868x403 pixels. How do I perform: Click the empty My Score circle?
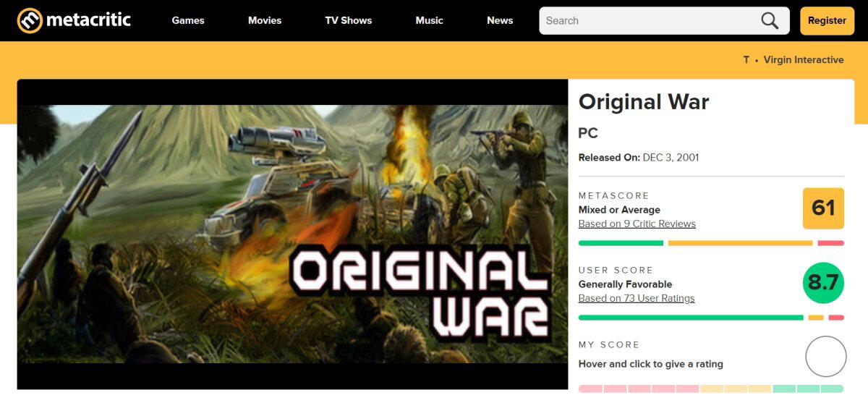(825, 357)
